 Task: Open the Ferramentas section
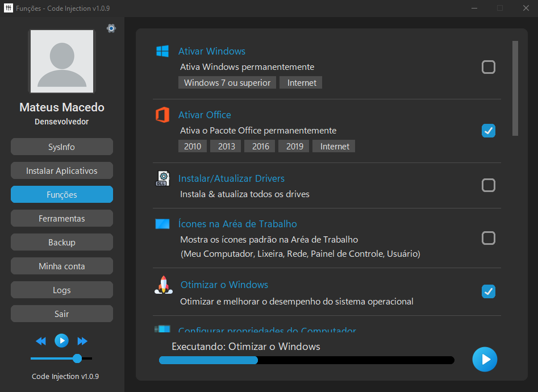[x=62, y=218]
